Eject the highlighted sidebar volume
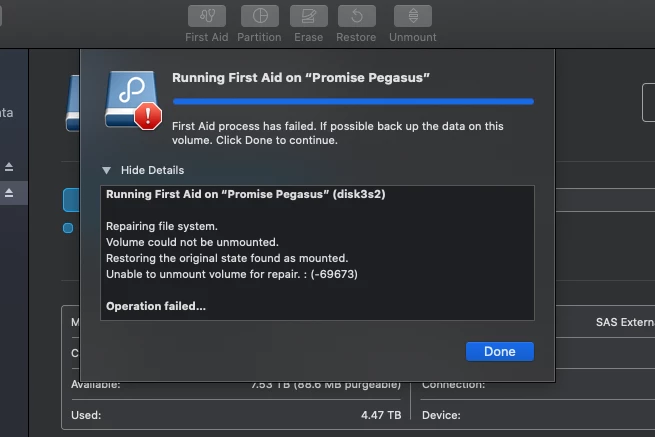 (x=9, y=193)
